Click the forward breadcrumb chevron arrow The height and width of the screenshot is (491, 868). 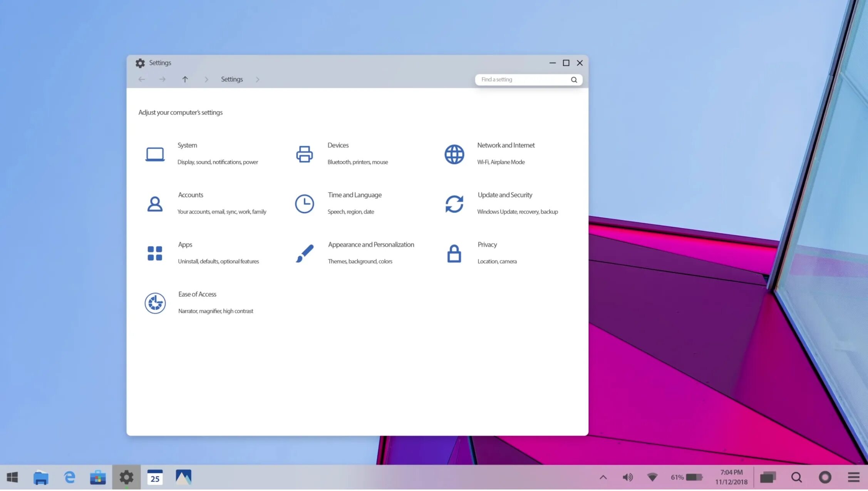(x=258, y=79)
